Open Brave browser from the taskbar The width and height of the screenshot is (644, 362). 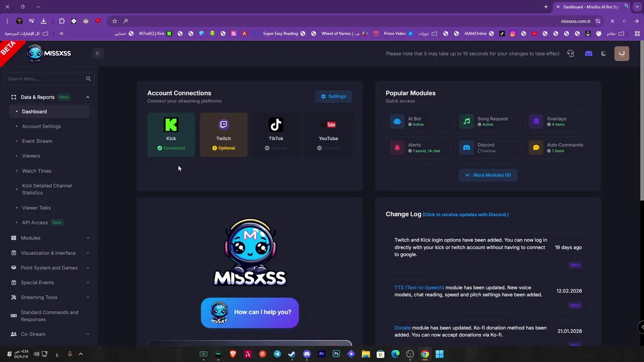233,354
